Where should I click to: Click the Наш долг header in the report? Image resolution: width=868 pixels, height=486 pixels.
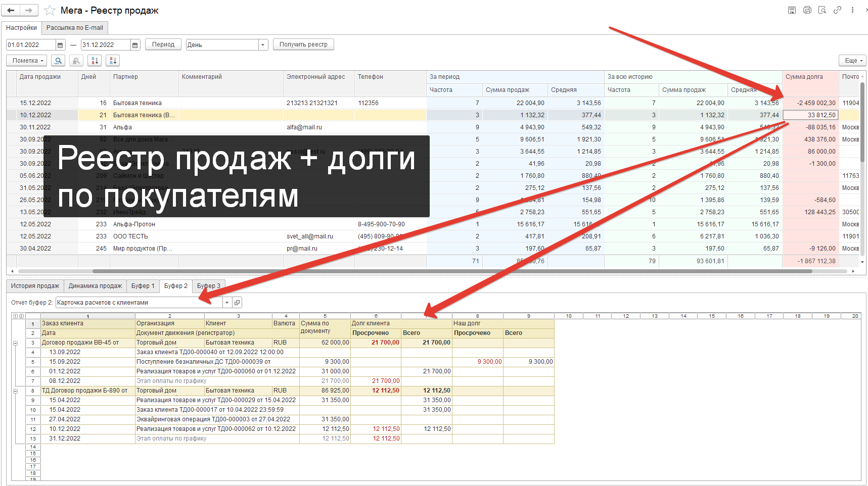(x=503, y=324)
